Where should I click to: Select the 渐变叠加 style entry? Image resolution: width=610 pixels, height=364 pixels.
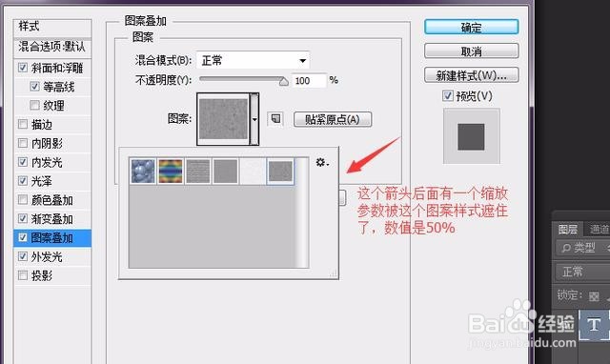click(x=52, y=219)
